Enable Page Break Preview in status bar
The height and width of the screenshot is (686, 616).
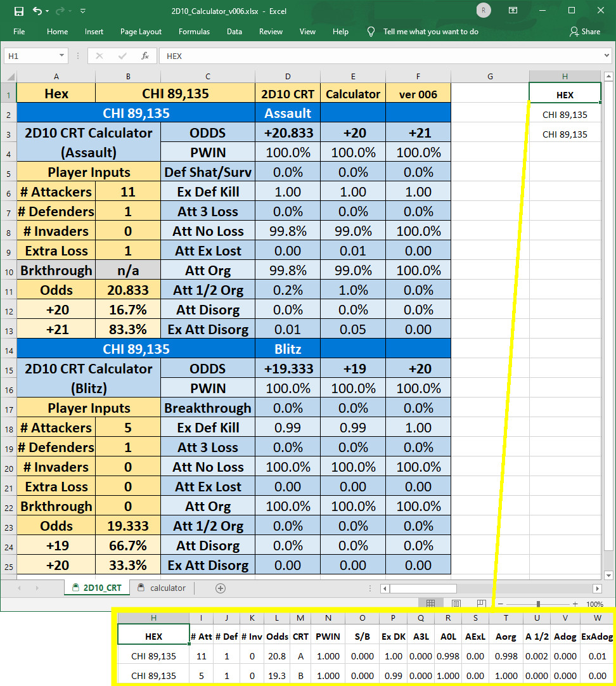480,603
